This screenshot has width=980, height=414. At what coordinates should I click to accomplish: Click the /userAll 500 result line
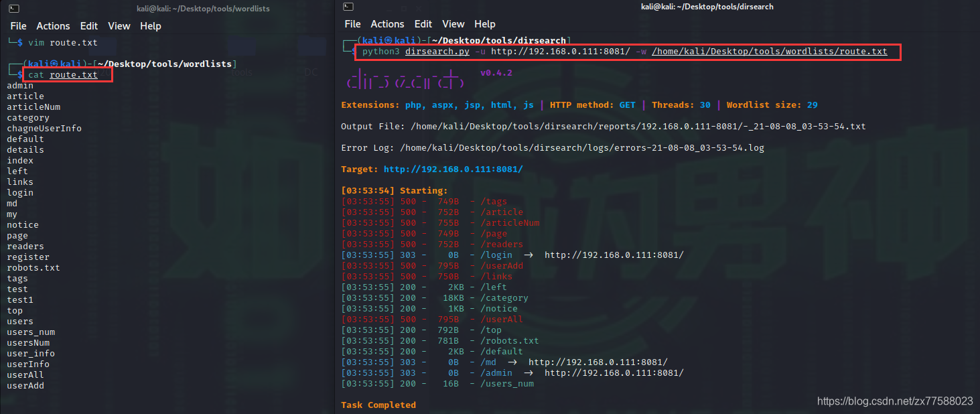(432, 320)
